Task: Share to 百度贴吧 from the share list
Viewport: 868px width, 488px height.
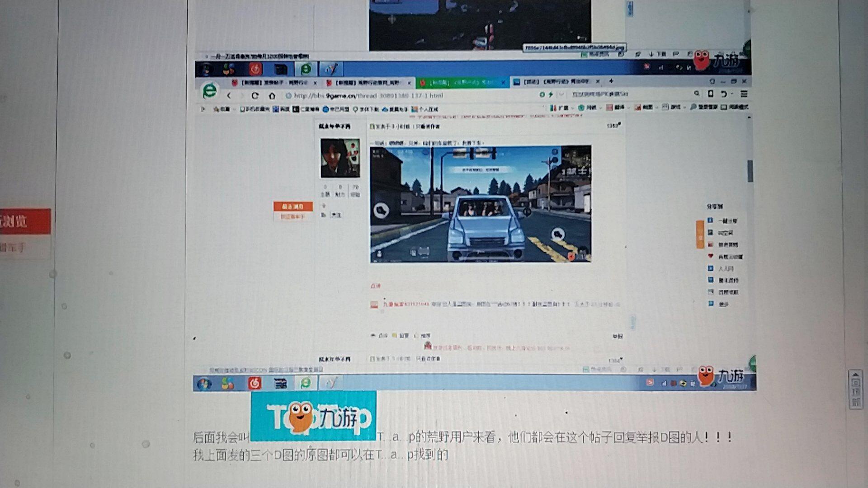Action: (x=723, y=292)
